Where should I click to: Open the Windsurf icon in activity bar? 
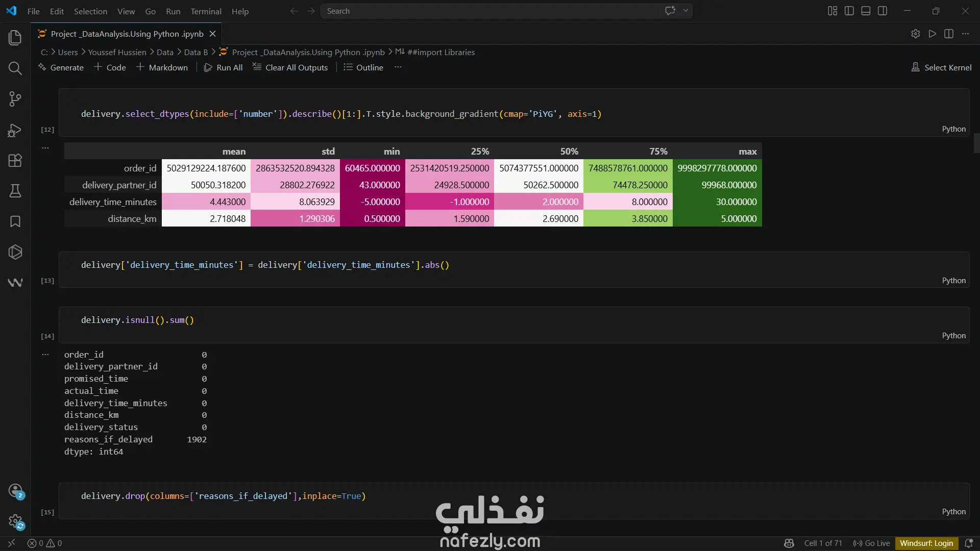coord(15,283)
